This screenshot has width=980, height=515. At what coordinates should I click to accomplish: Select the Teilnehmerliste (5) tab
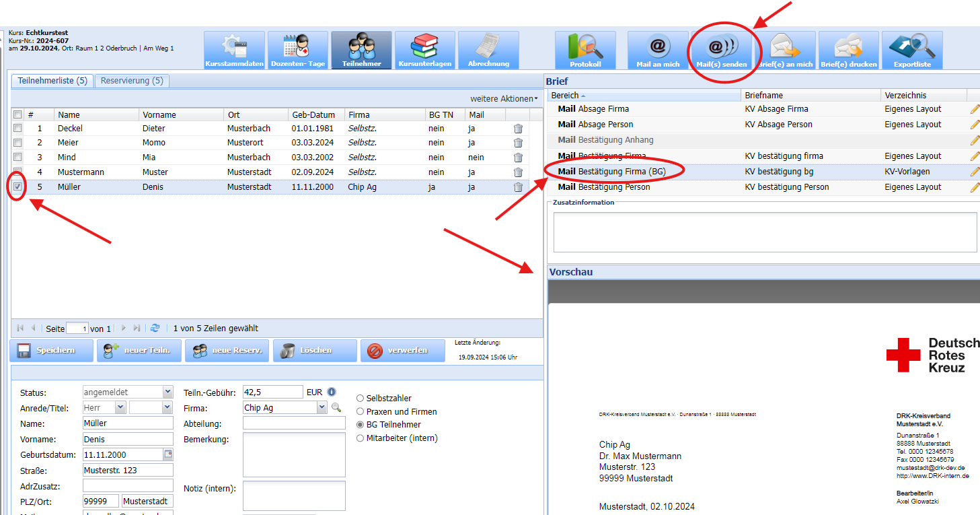pos(52,81)
